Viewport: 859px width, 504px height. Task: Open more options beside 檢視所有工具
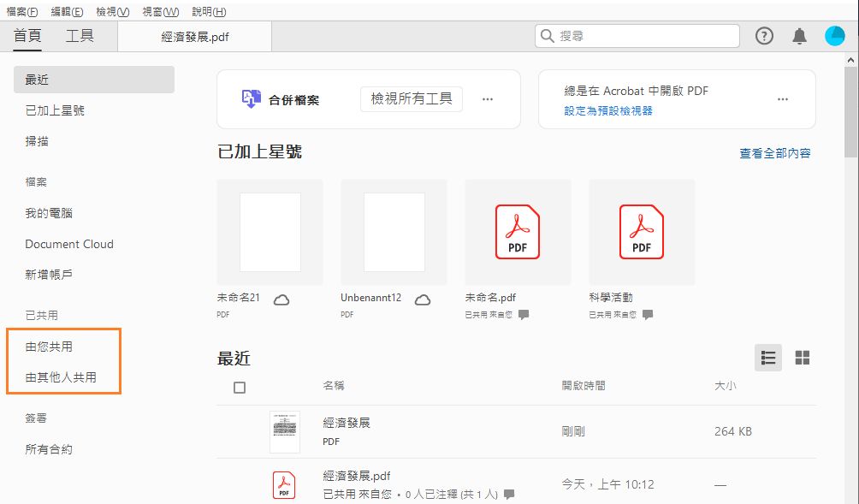tap(487, 98)
